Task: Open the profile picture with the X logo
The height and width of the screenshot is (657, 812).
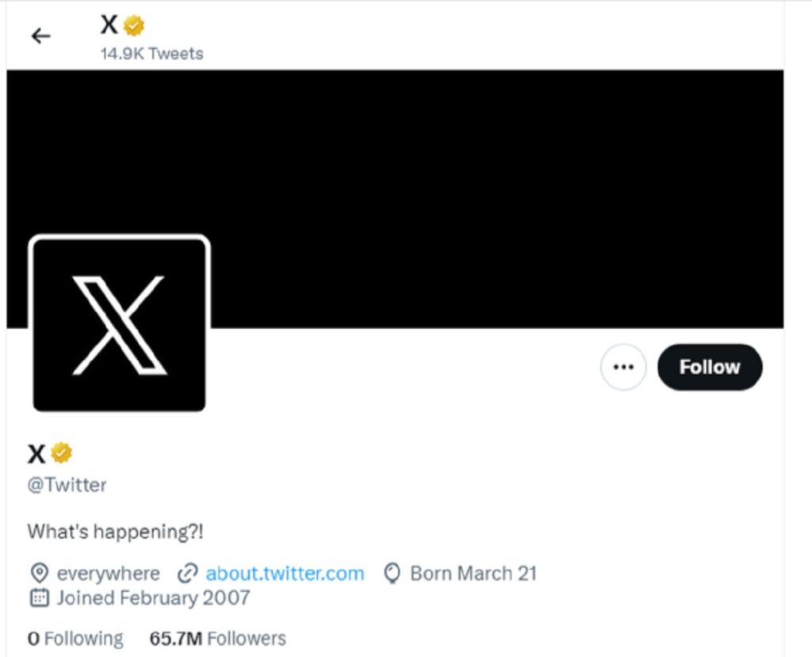Action: point(117,323)
